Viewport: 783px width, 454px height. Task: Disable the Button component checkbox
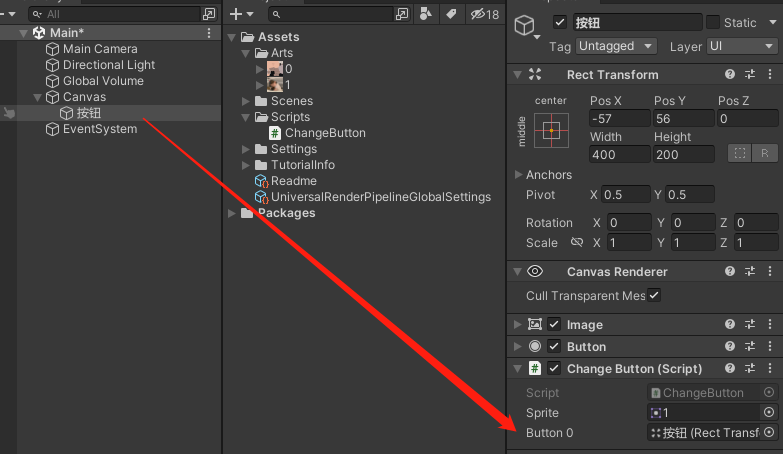[x=554, y=346]
